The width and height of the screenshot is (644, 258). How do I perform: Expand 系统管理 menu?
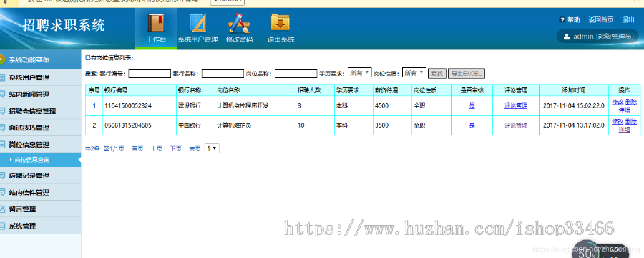tap(40, 226)
